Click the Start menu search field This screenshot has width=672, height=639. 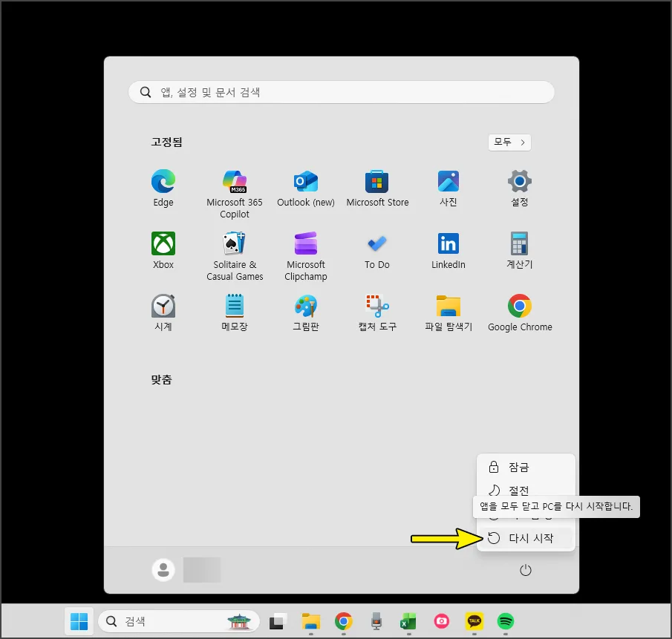[x=341, y=92]
